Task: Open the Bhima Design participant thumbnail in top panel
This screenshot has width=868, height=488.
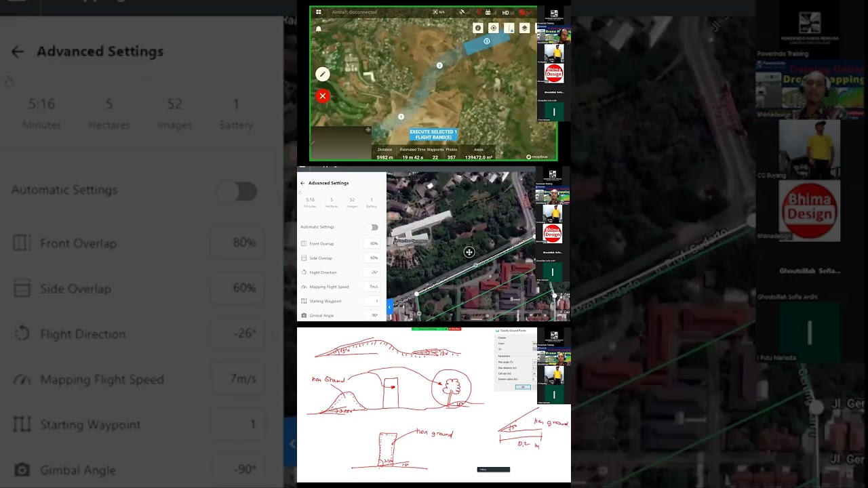Action: 553,73
